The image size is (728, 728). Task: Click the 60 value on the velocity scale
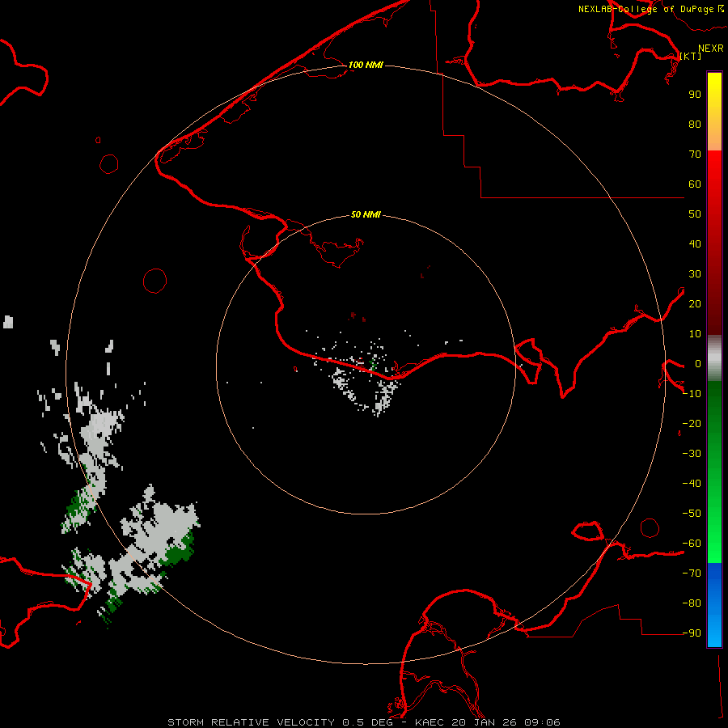click(x=695, y=184)
